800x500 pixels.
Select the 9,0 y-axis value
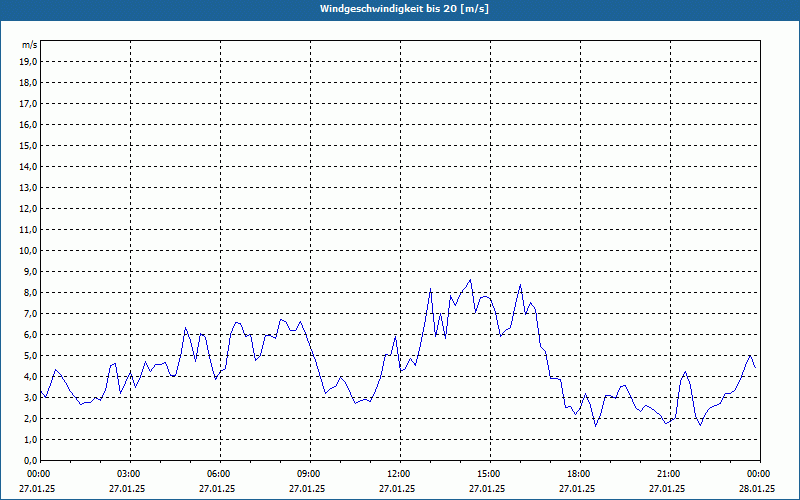30,271
